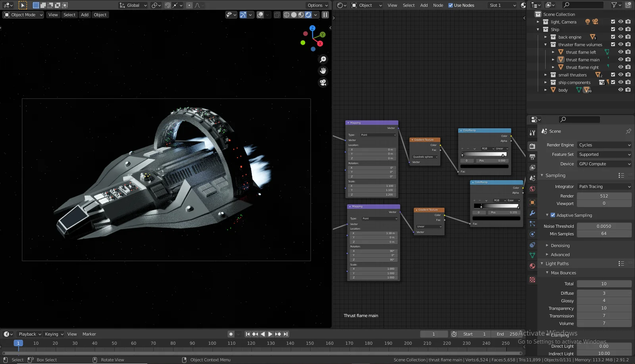The image size is (635, 364).
Task: Open the Node menu in the shader editor
Action: pyautogui.click(x=438, y=5)
